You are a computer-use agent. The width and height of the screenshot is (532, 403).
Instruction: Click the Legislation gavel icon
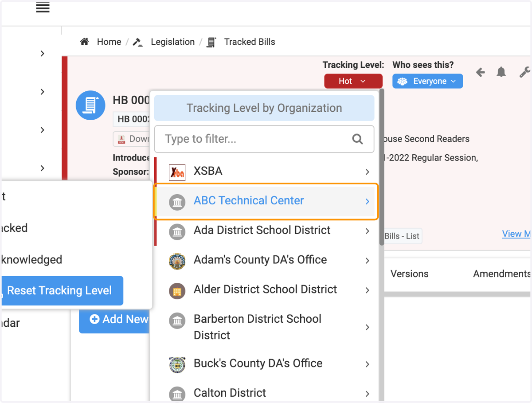tap(138, 42)
